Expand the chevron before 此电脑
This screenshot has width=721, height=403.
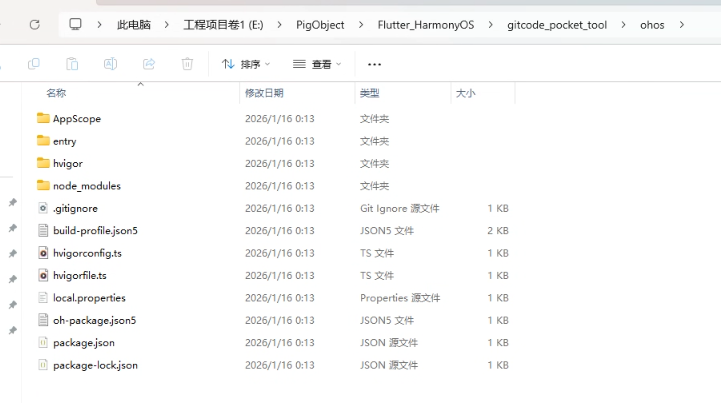click(99, 25)
